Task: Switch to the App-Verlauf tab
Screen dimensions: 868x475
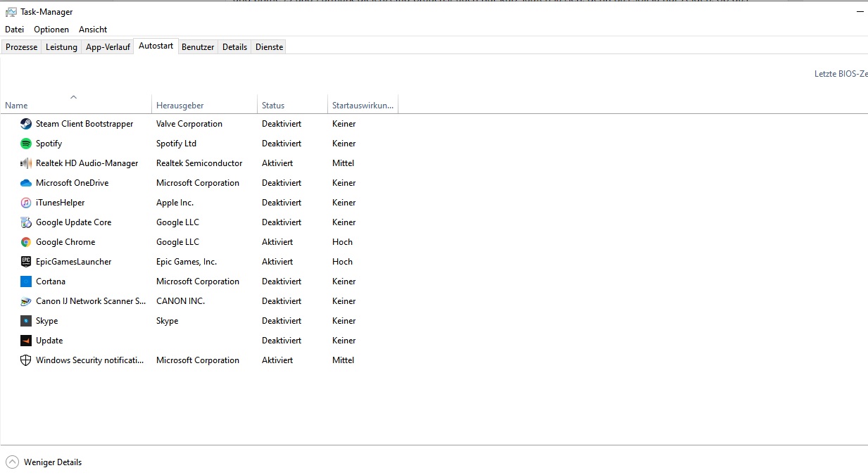Action: (108, 47)
